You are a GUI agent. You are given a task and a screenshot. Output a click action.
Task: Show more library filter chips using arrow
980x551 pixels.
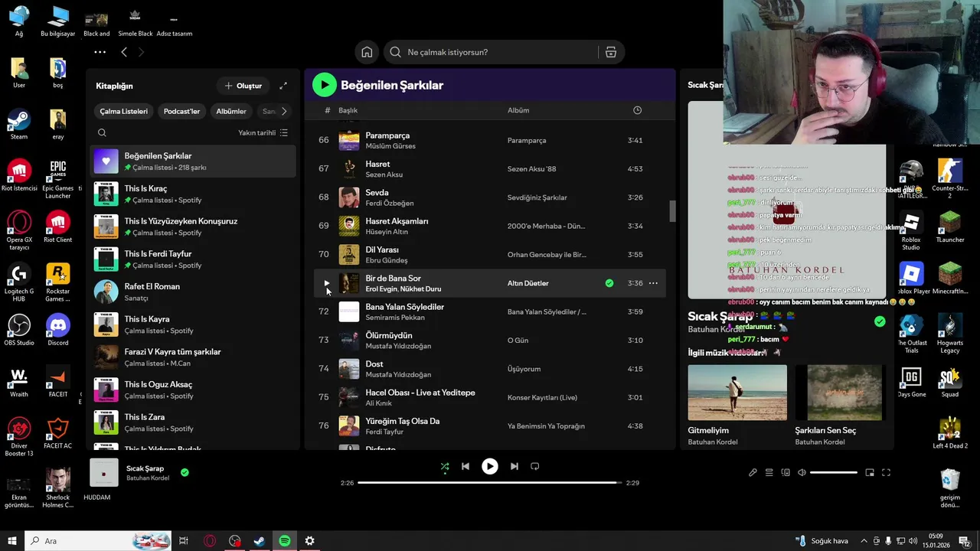(x=284, y=111)
